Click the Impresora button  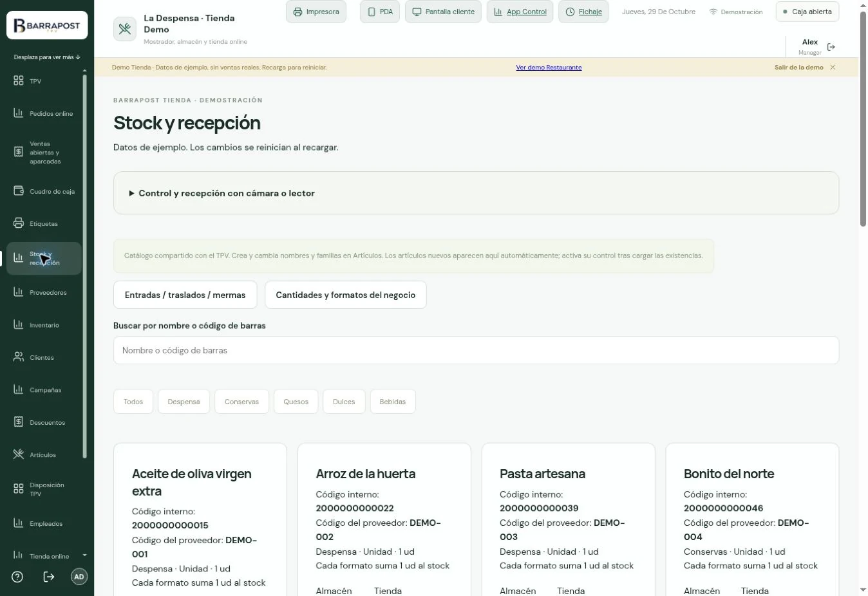[316, 12]
